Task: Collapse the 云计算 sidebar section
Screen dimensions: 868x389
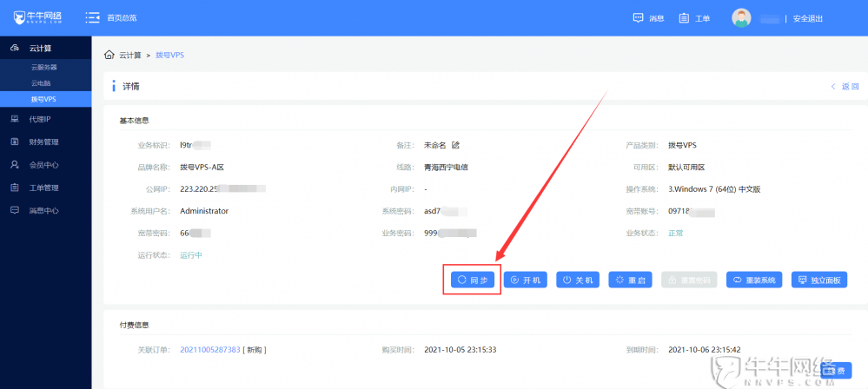Action: (x=45, y=48)
